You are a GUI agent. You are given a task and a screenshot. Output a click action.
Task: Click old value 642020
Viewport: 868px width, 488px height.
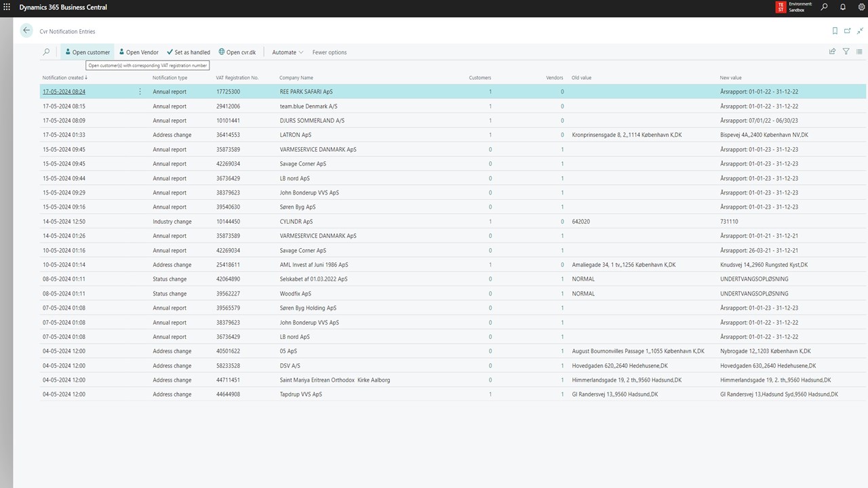point(581,222)
